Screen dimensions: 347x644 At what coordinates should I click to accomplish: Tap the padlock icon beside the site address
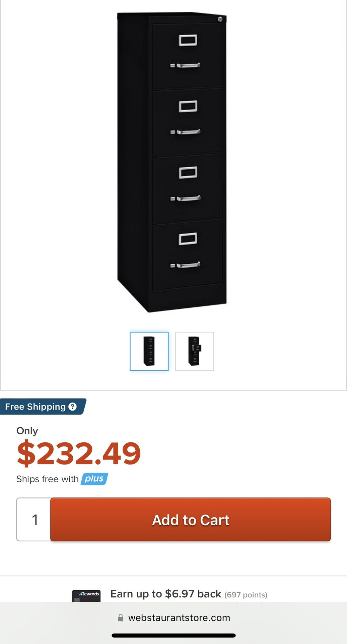[x=121, y=618]
